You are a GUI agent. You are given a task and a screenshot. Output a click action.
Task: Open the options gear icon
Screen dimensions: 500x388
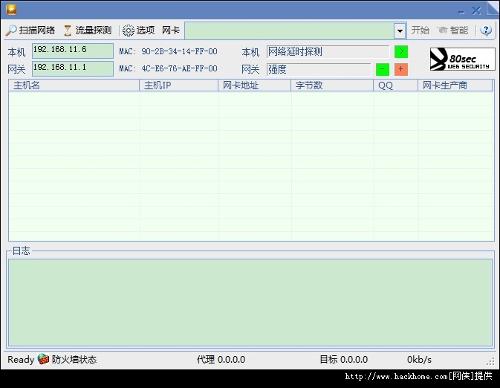pos(128,31)
